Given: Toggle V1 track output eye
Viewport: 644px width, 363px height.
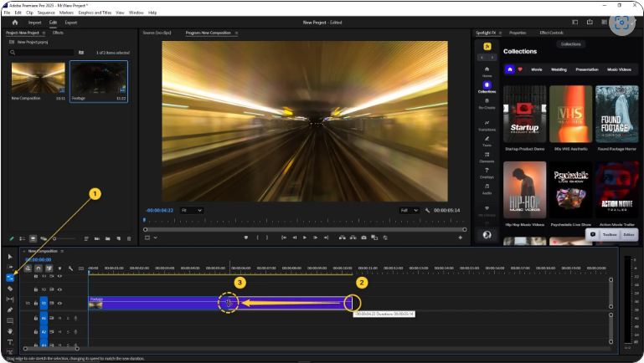Looking at the screenshot, I should [59, 303].
